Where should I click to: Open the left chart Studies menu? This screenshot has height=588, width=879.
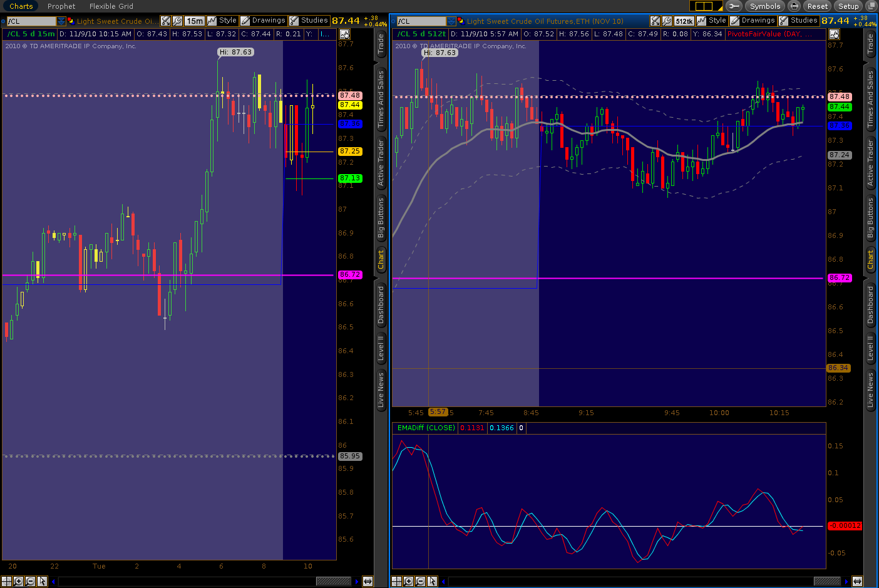[309, 21]
